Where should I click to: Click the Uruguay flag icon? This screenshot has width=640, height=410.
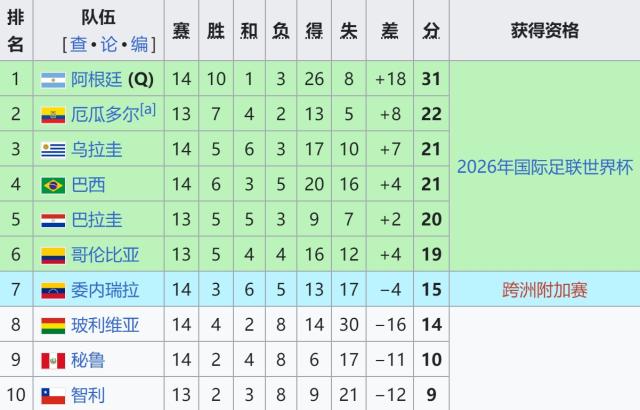coord(53,150)
